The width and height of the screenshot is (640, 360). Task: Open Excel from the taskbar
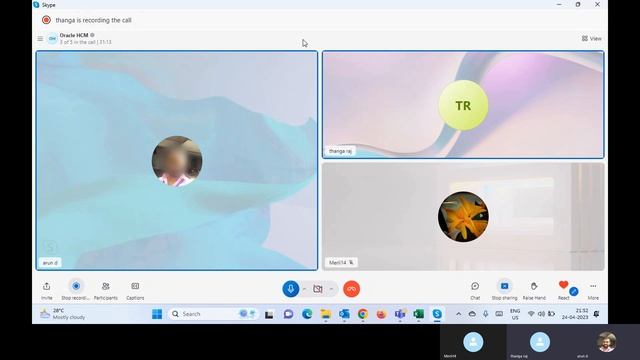pyautogui.click(x=418, y=314)
